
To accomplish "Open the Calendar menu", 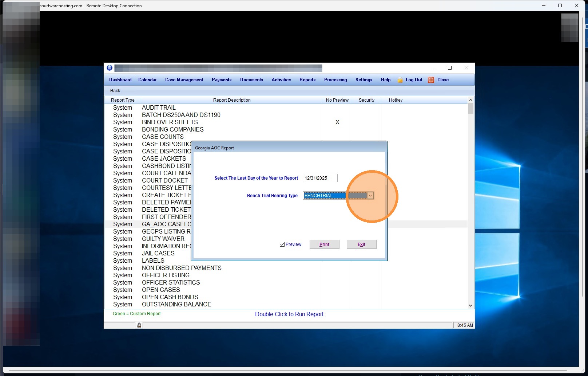I will (x=147, y=80).
